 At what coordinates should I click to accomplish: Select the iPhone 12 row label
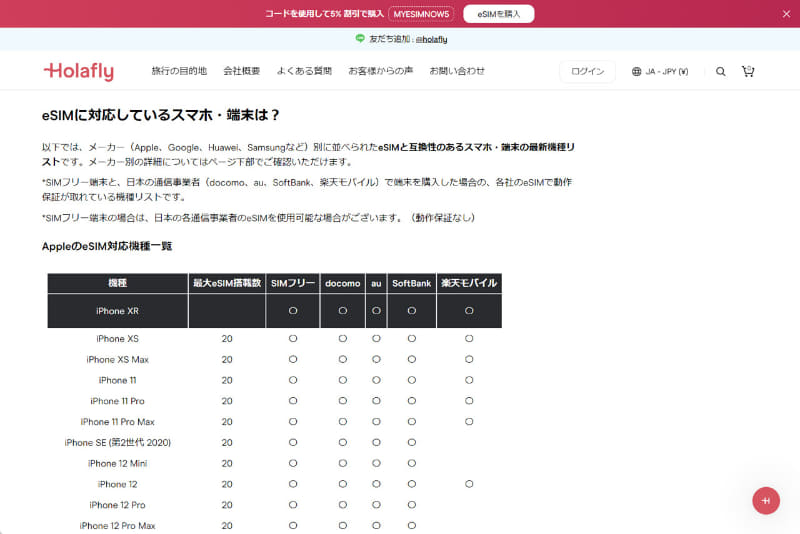117,485
